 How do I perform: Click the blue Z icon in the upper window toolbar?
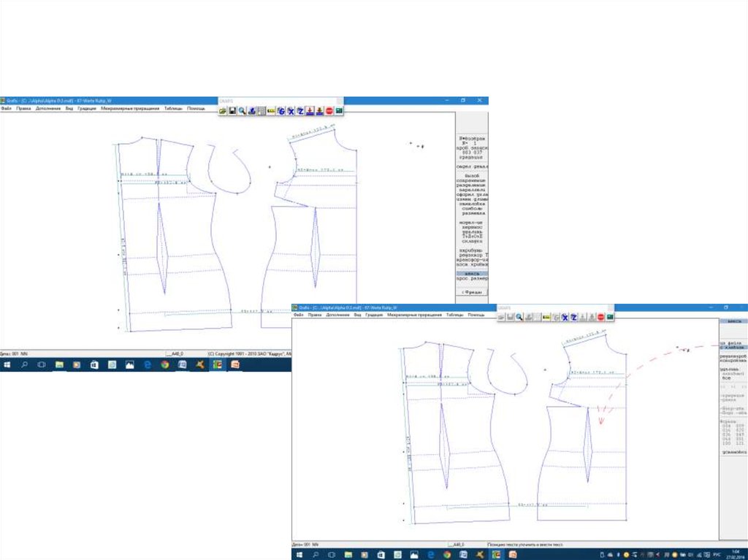pyautogui.click(x=300, y=111)
